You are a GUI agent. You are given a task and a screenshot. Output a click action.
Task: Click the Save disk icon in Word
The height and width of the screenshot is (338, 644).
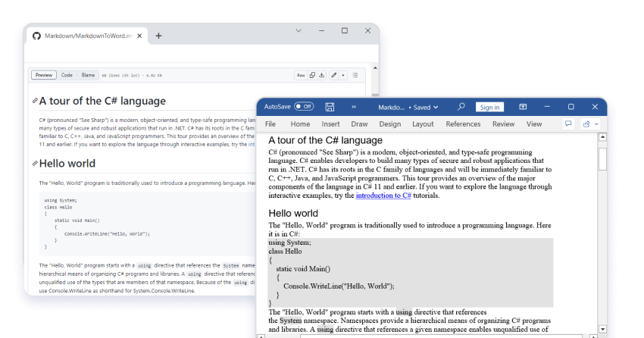(330, 107)
